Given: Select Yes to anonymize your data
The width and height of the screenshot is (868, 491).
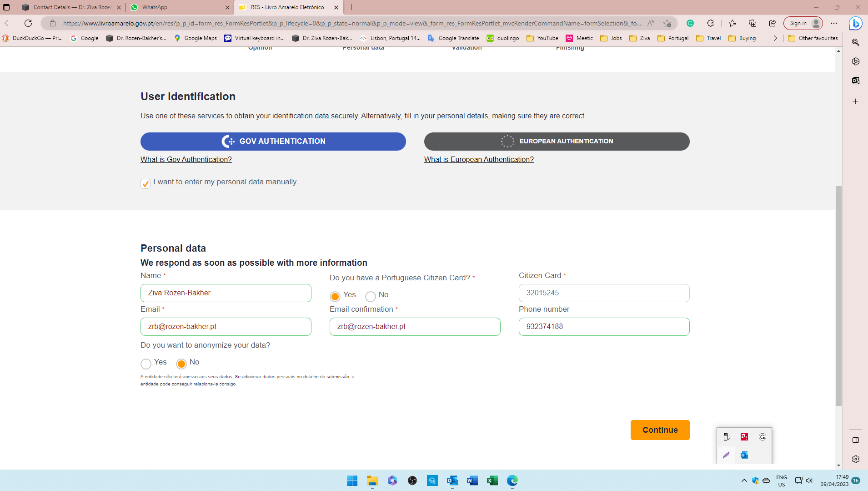Looking at the screenshot, I should pyautogui.click(x=146, y=364).
